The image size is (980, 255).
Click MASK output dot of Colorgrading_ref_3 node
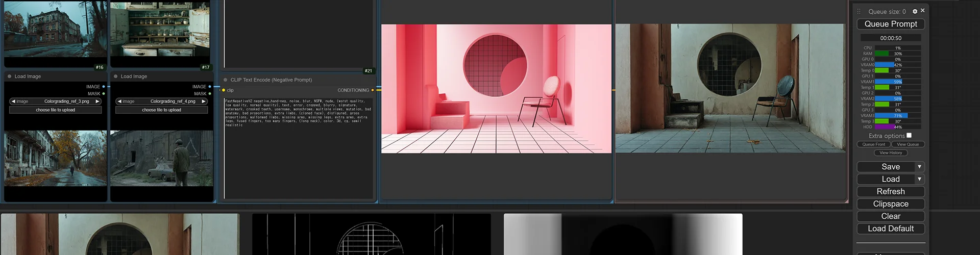tap(104, 94)
